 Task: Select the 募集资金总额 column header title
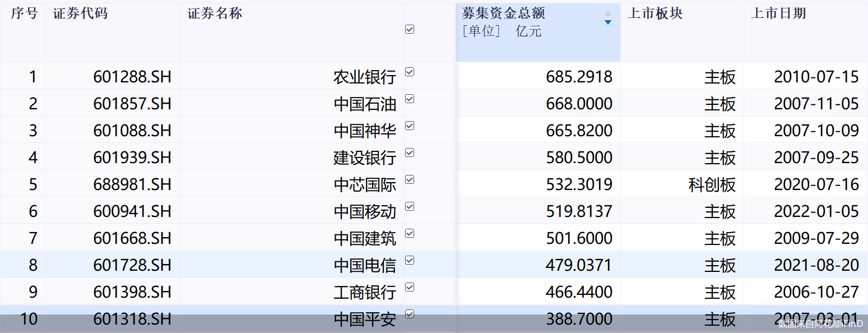503,13
